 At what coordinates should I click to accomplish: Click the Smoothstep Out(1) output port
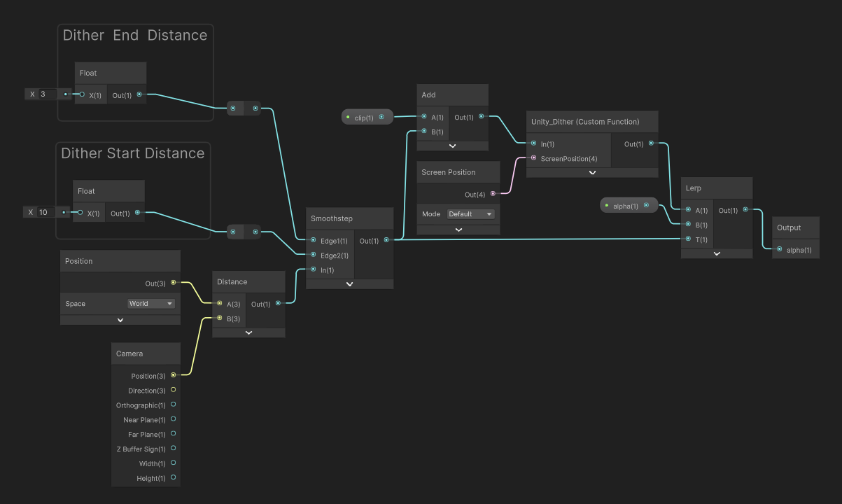[x=386, y=240]
